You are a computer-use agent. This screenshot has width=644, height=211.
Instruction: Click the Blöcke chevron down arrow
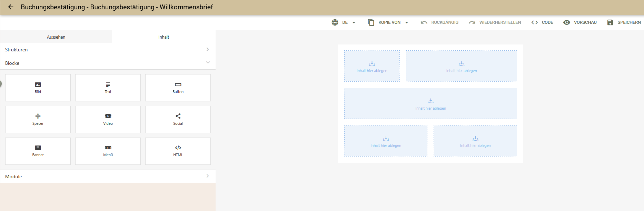pos(208,62)
